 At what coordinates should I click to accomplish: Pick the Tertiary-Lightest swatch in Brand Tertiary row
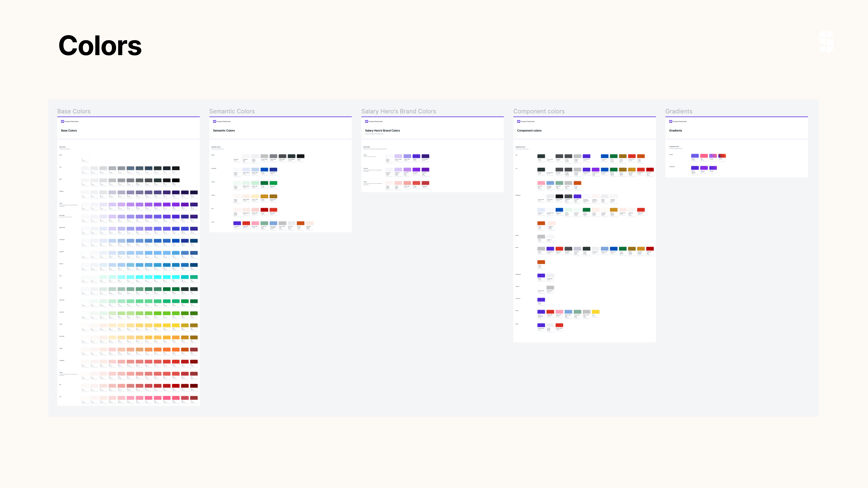(389, 183)
